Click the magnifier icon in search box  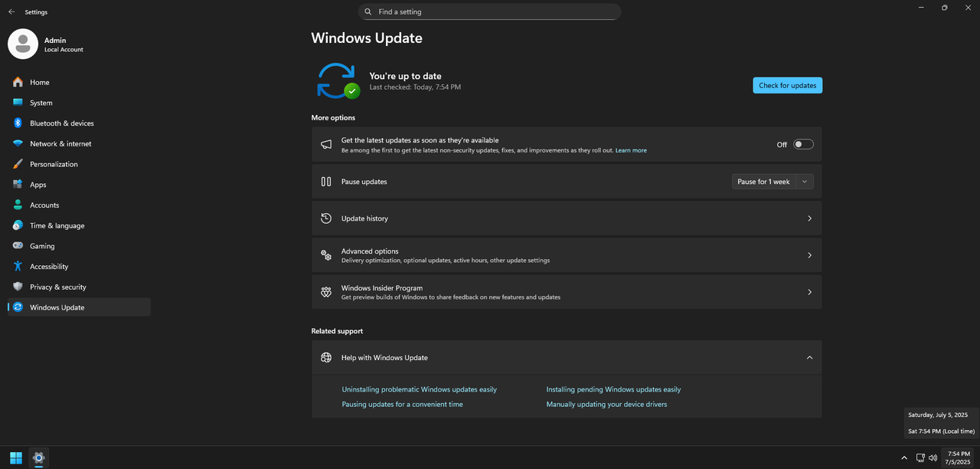coord(368,11)
